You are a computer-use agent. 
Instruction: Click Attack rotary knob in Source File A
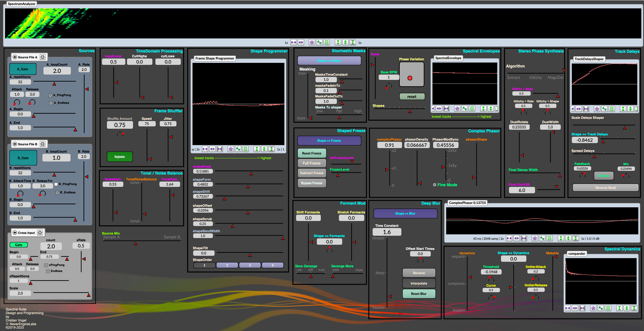point(16,103)
